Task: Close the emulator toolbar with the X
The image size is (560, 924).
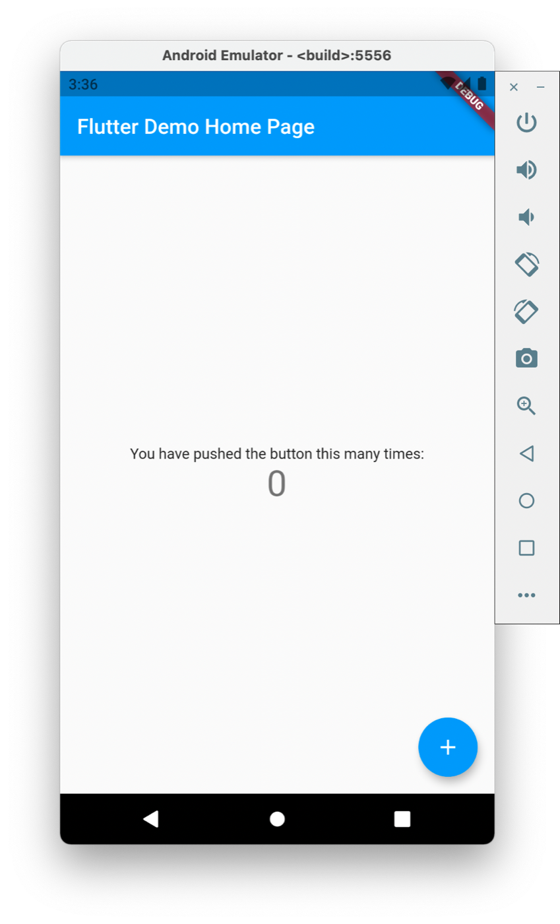Action: click(x=514, y=87)
